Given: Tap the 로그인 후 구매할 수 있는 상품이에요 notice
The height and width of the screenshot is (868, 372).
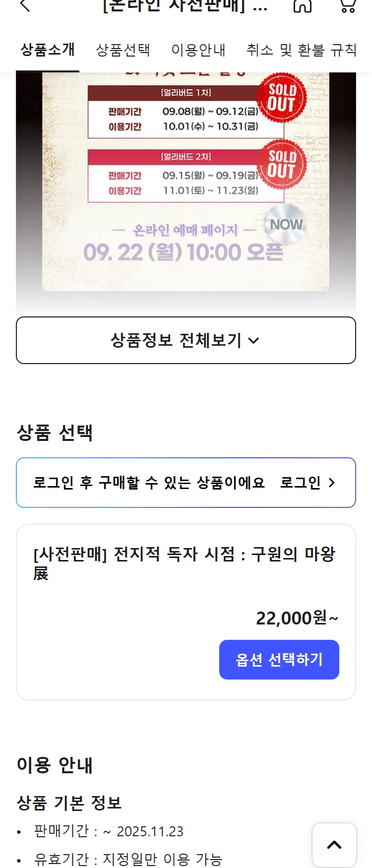Looking at the screenshot, I should coord(149,483).
